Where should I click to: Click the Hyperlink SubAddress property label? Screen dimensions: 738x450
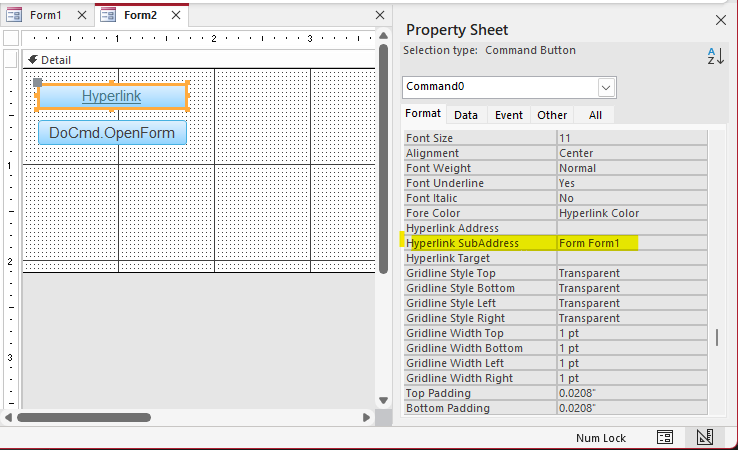pyautogui.click(x=462, y=243)
